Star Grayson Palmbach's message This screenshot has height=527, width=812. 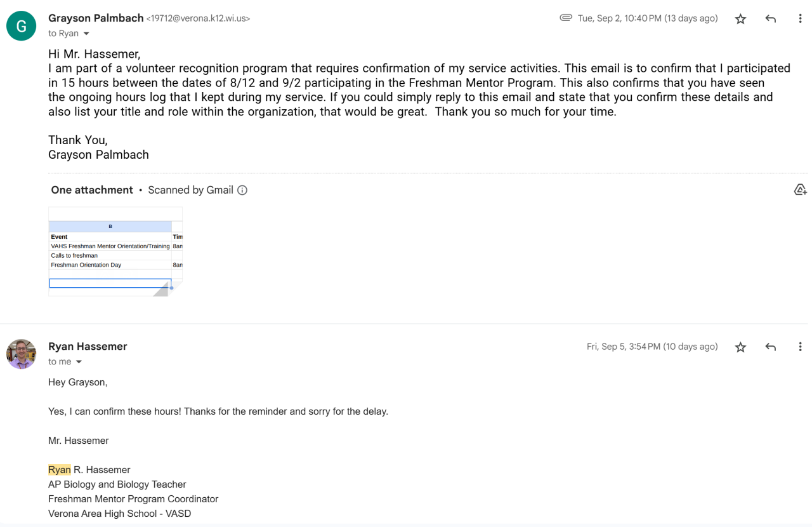pyautogui.click(x=740, y=19)
